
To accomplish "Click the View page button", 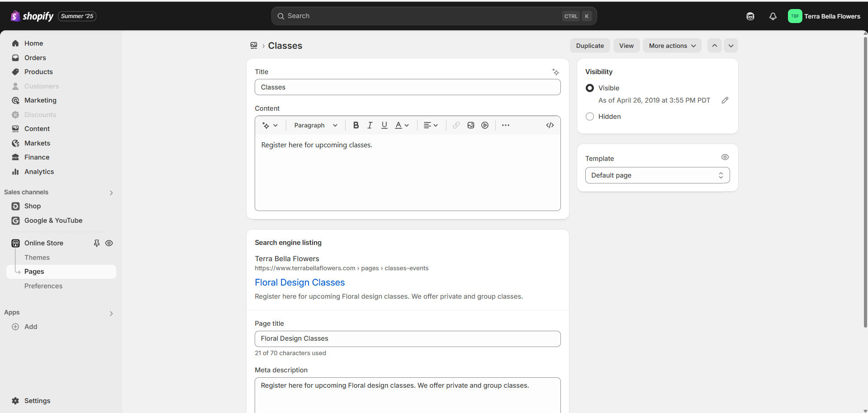I will (626, 46).
